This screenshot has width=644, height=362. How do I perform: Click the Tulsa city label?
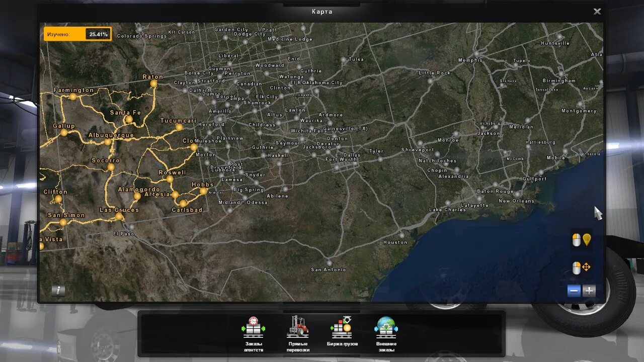[x=356, y=59]
